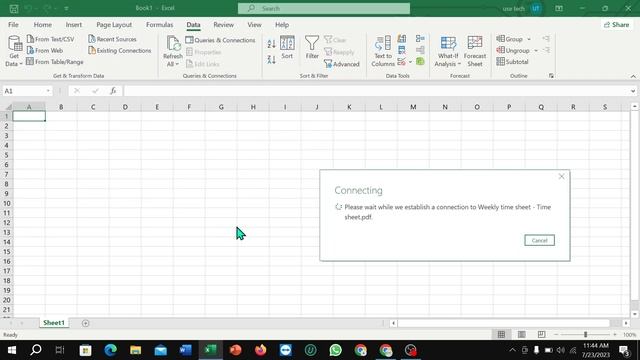The width and height of the screenshot is (640, 360).
Task: Open File Explorer from taskbar
Action: tap(136, 350)
